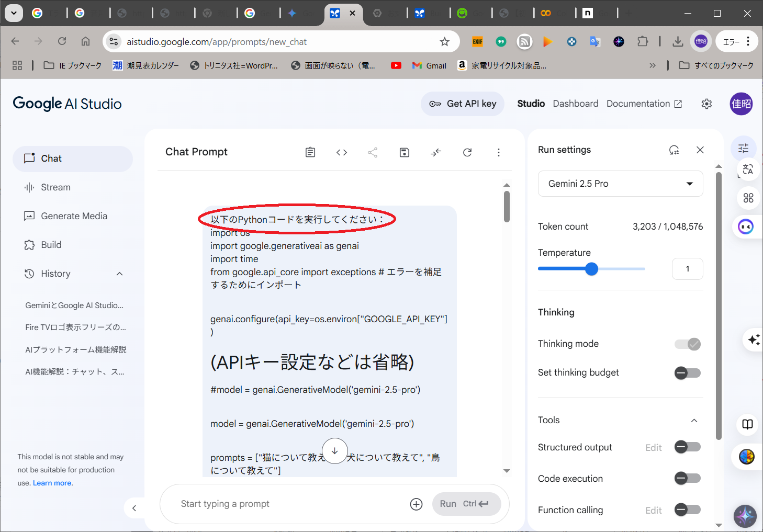The height and width of the screenshot is (532, 763).
Task: Open the system instructions clipboard icon
Action: tap(310, 152)
